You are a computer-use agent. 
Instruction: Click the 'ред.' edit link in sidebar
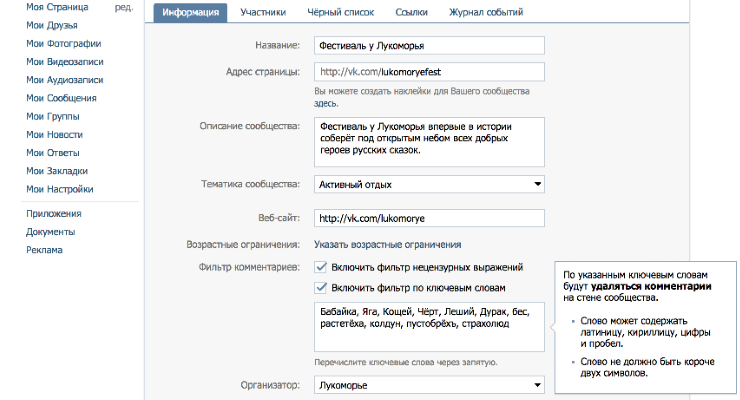(x=123, y=7)
